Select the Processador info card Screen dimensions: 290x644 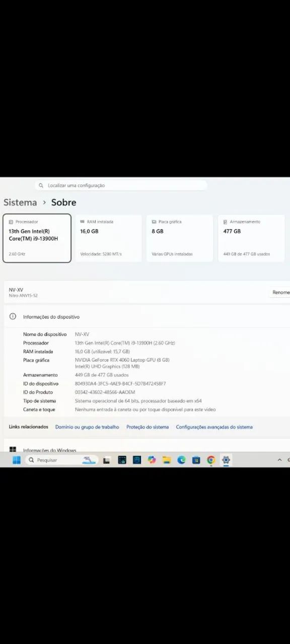click(37, 238)
